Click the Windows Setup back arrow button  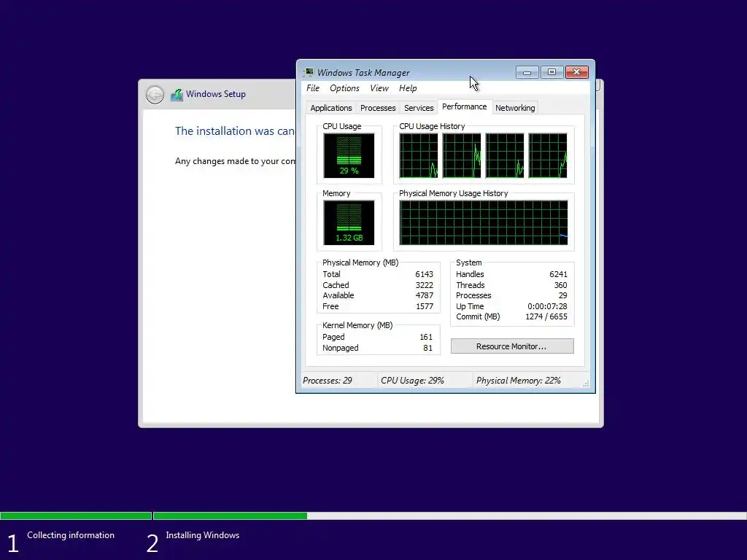click(155, 95)
